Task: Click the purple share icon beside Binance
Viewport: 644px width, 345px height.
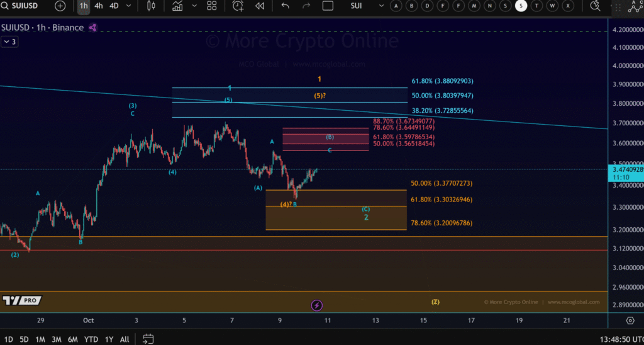Action: 92,28
